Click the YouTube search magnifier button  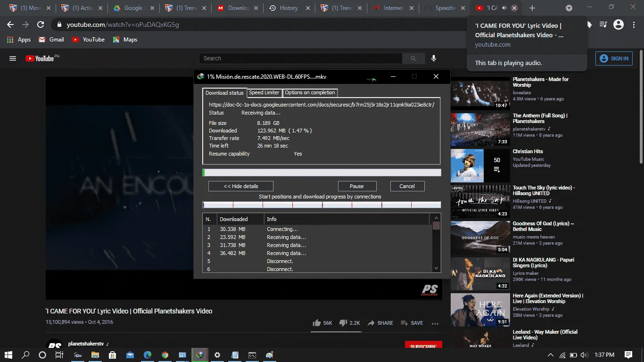tap(413, 58)
